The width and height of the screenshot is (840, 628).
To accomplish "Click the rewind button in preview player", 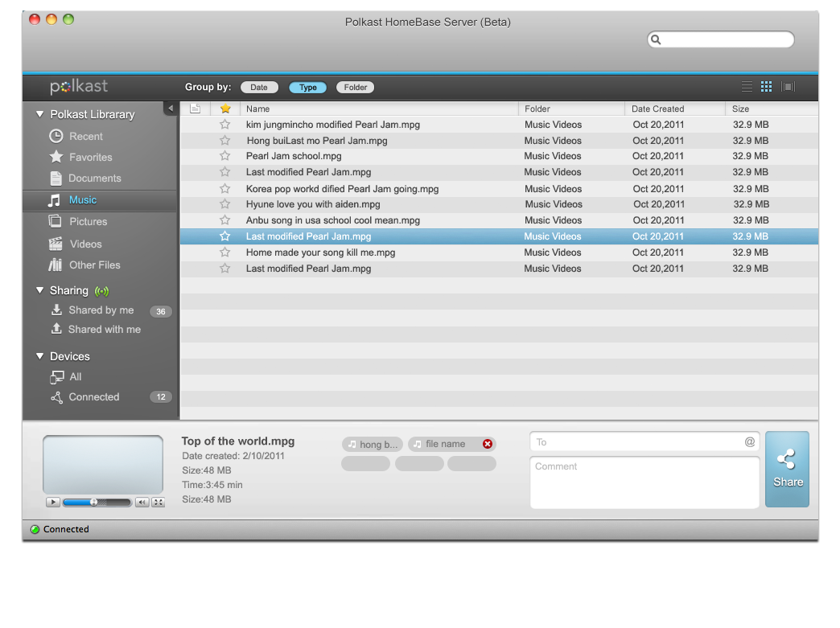I will (142, 503).
